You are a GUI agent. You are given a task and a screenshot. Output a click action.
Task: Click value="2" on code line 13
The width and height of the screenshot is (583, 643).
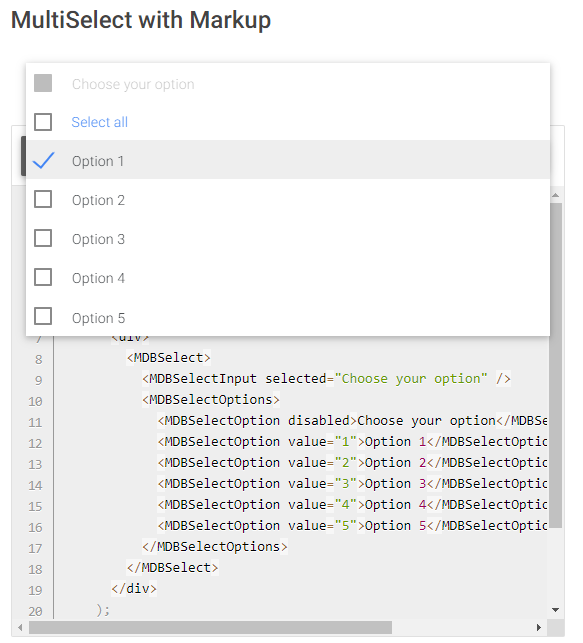click(x=323, y=463)
